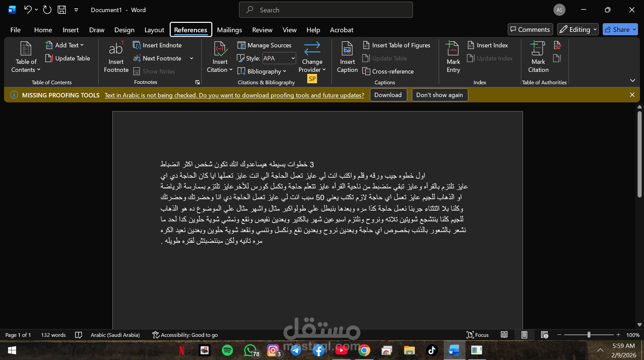Click the Windows Start button
This screenshot has width=644, height=360.
coord(12,350)
